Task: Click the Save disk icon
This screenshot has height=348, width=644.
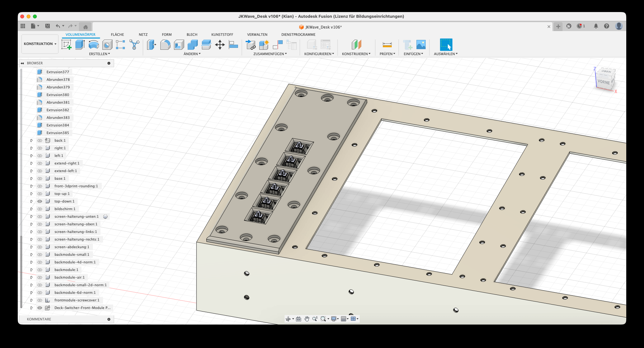Action: [48, 26]
